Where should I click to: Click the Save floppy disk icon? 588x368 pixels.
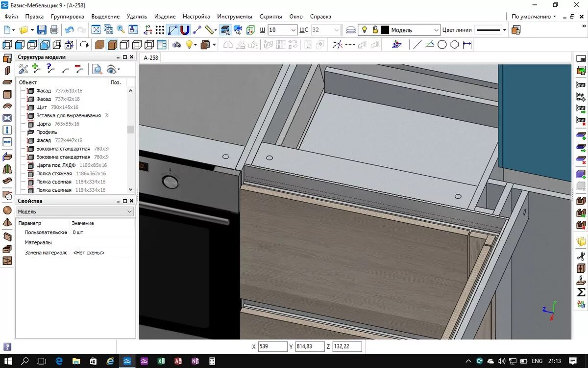click(x=42, y=30)
